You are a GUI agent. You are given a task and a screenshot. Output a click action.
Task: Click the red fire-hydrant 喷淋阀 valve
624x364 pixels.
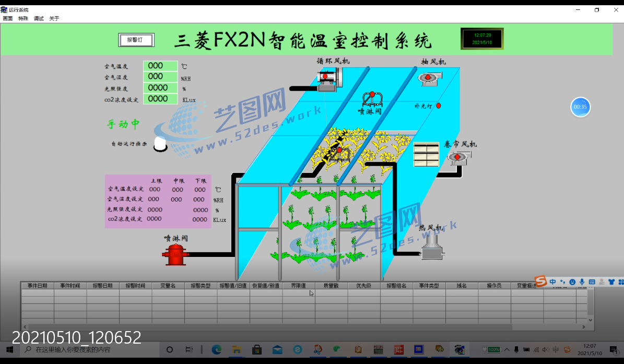(175, 255)
